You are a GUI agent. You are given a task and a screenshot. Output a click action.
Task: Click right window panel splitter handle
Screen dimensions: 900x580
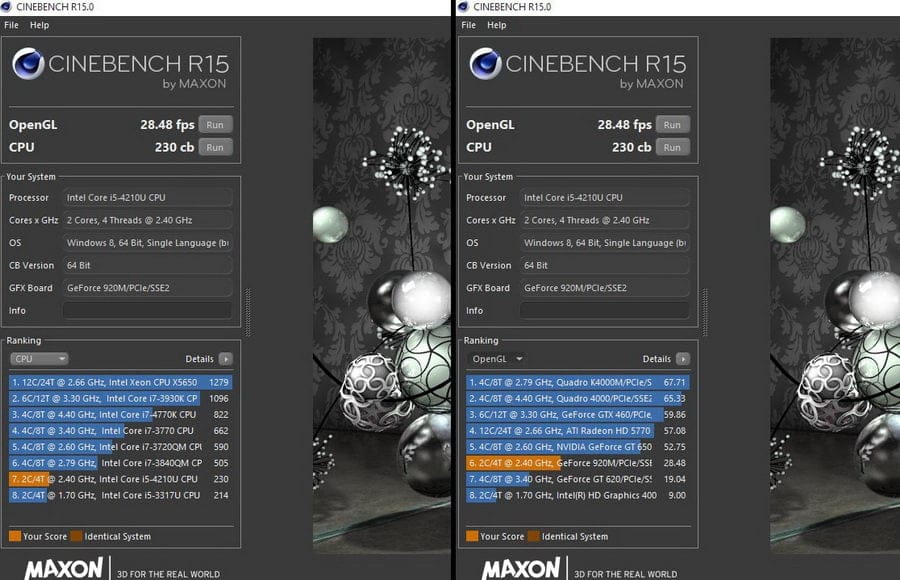tap(705, 312)
